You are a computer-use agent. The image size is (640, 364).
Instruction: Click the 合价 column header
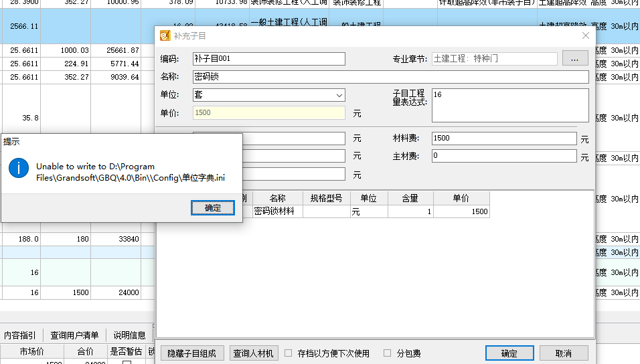pyautogui.click(x=86, y=351)
